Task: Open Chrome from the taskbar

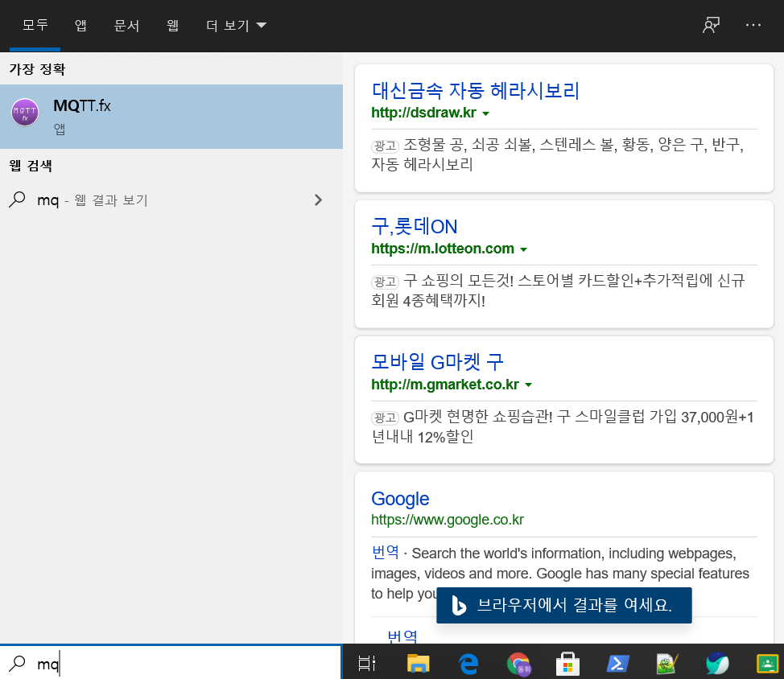Action: click(x=518, y=663)
